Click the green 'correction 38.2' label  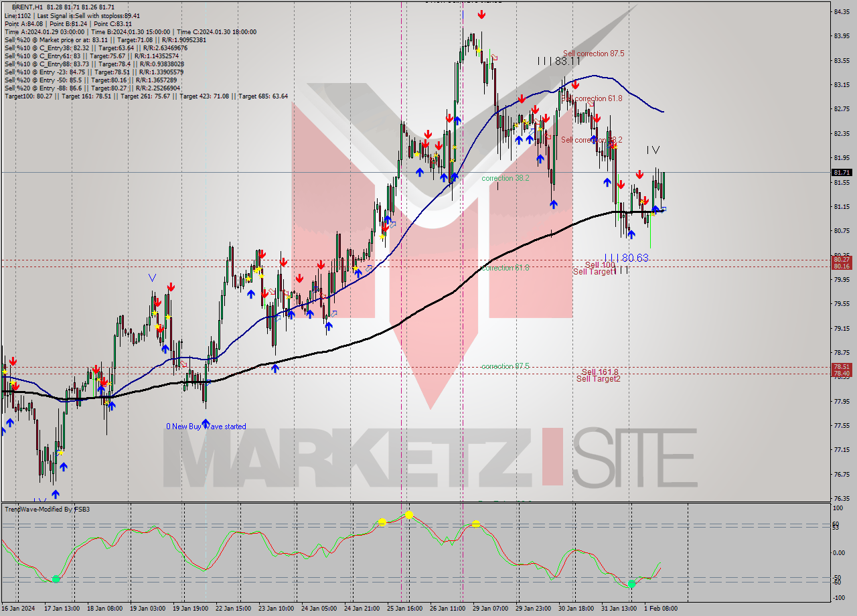point(505,178)
